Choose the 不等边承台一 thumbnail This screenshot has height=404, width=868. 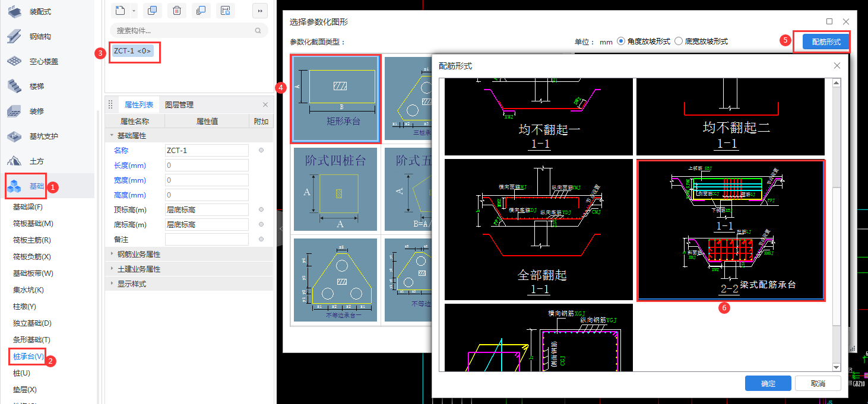pos(335,280)
